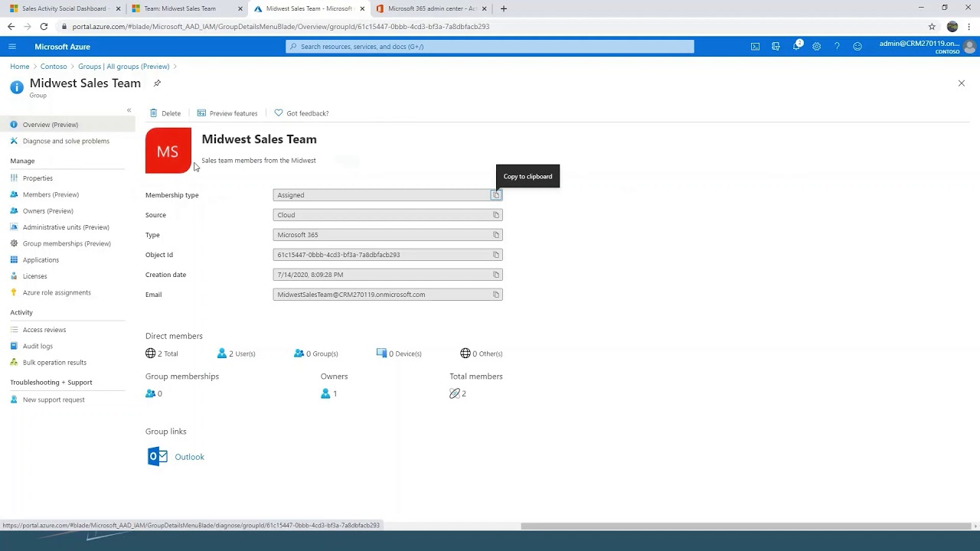Copy the Source value to clipboard
This screenshot has height=551, width=980.
click(x=496, y=215)
